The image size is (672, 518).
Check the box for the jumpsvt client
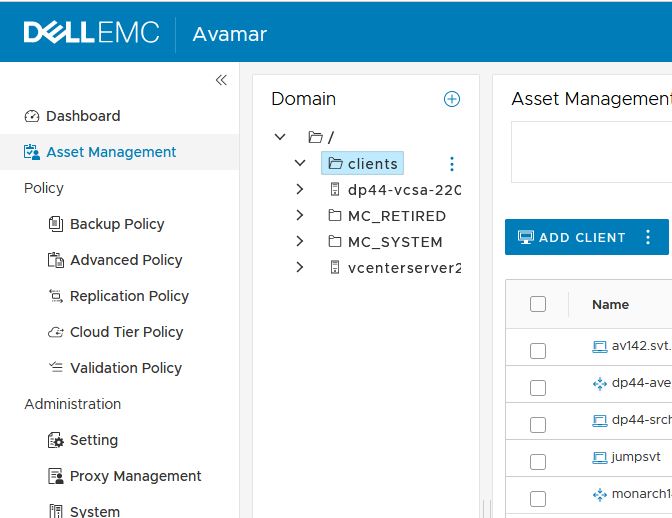[538, 461]
